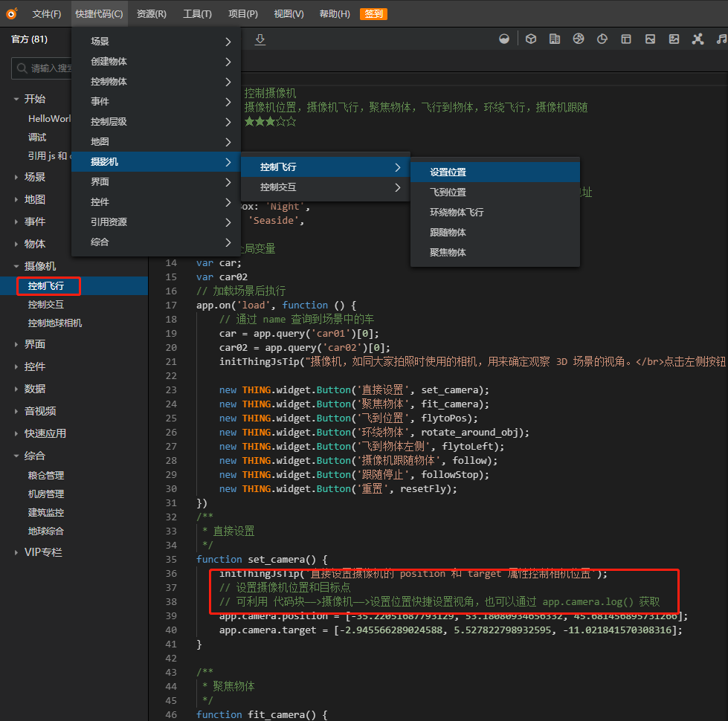Open 控制交互 submenu entry
728x721 pixels.
[x=325, y=187]
